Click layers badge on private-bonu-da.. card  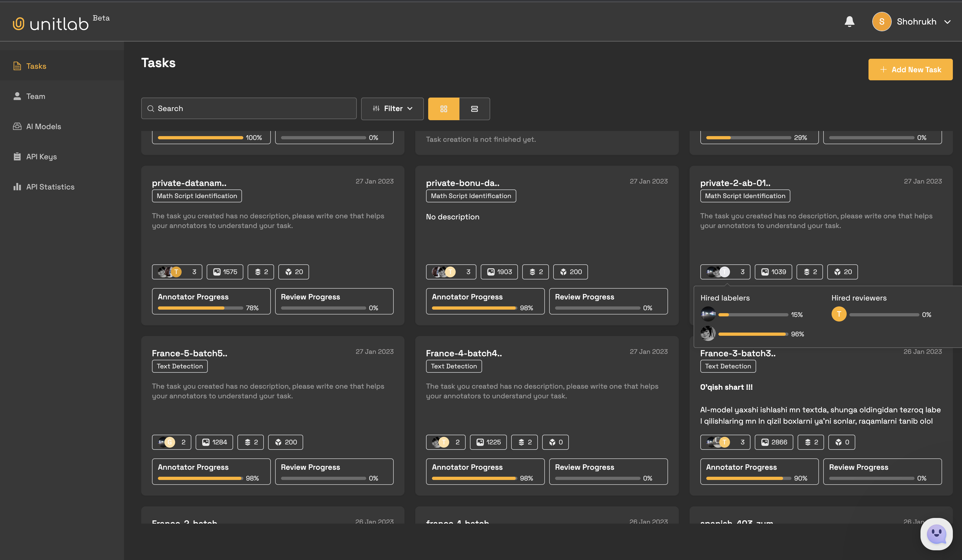[x=536, y=272]
